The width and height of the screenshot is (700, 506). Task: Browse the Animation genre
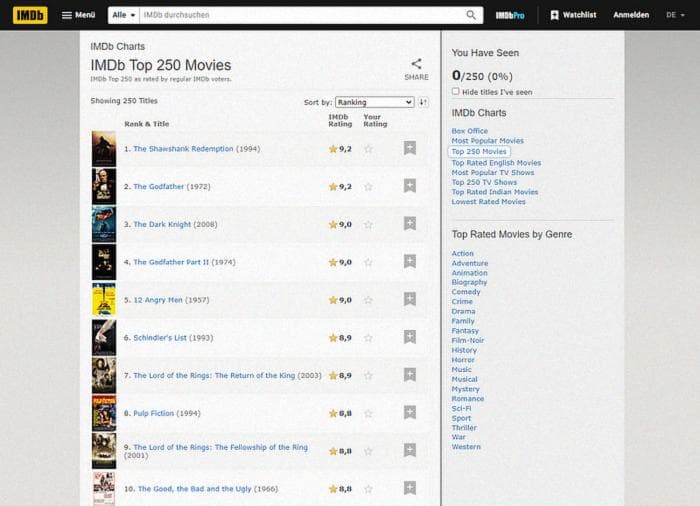469,273
